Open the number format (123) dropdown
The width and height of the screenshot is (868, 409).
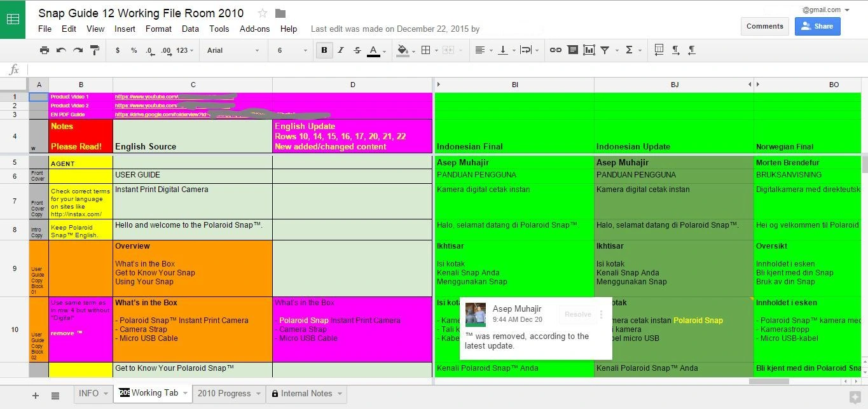[x=185, y=50]
